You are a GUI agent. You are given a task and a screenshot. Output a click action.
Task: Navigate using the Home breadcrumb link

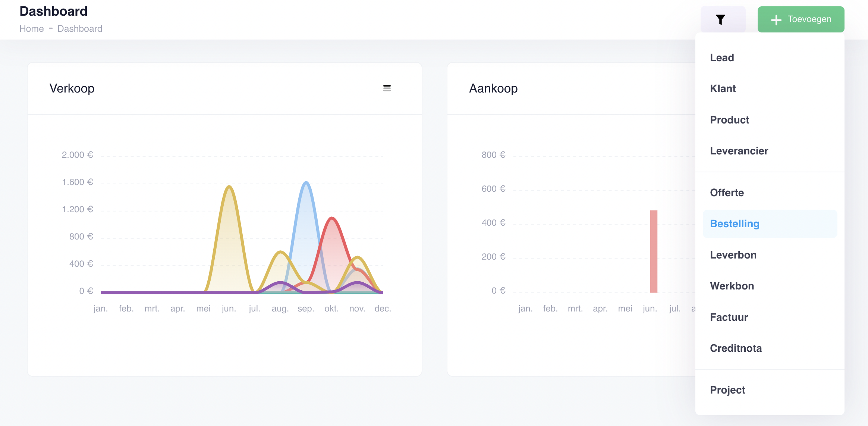(32, 28)
